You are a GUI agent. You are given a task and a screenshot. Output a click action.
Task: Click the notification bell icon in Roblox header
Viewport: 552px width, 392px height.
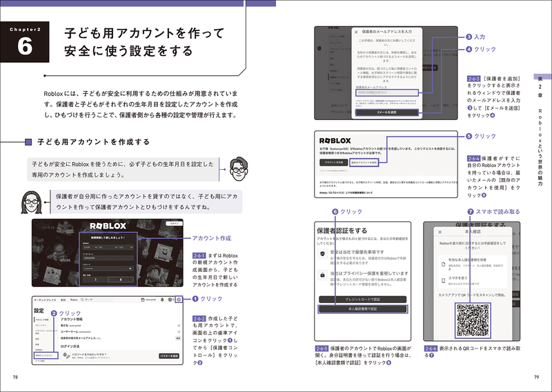[x=162, y=300]
